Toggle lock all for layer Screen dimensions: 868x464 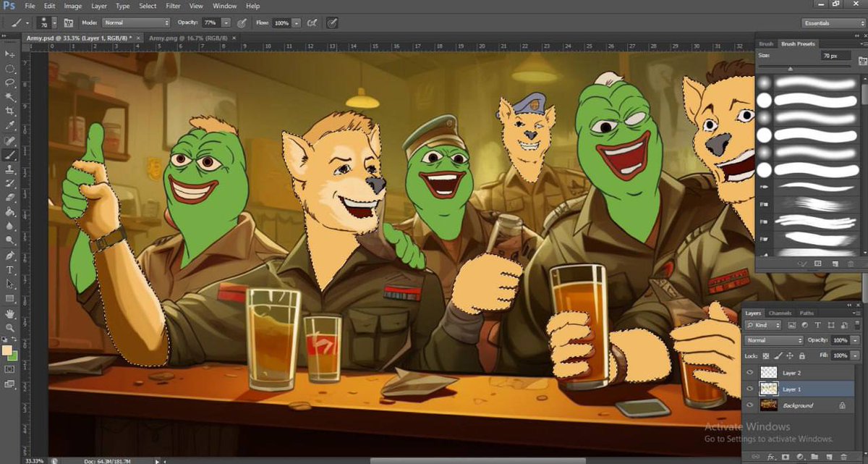click(x=801, y=356)
